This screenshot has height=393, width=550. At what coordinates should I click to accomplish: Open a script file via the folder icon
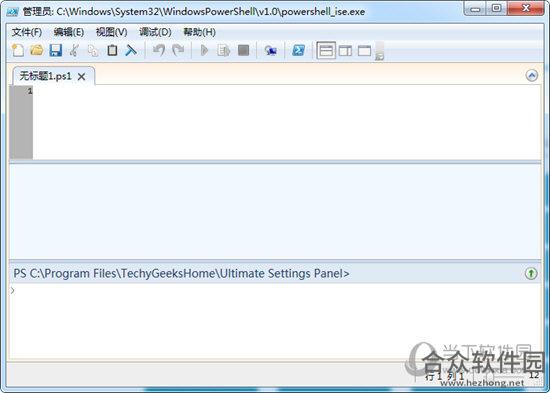(36, 51)
